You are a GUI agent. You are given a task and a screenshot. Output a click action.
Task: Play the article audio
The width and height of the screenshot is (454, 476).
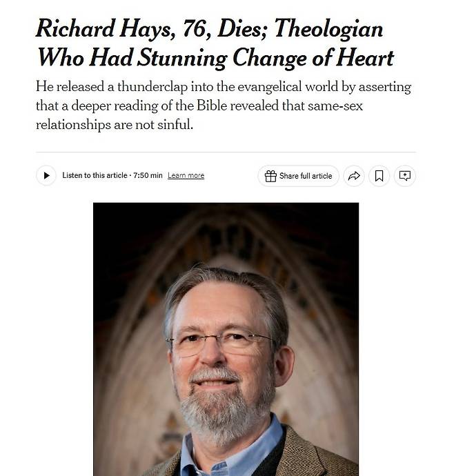pyautogui.click(x=46, y=176)
